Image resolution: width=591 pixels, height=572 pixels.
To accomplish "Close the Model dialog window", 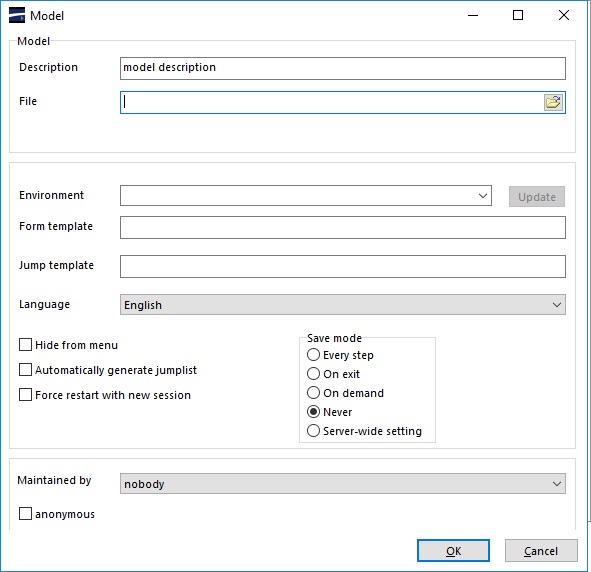I will click(x=564, y=15).
